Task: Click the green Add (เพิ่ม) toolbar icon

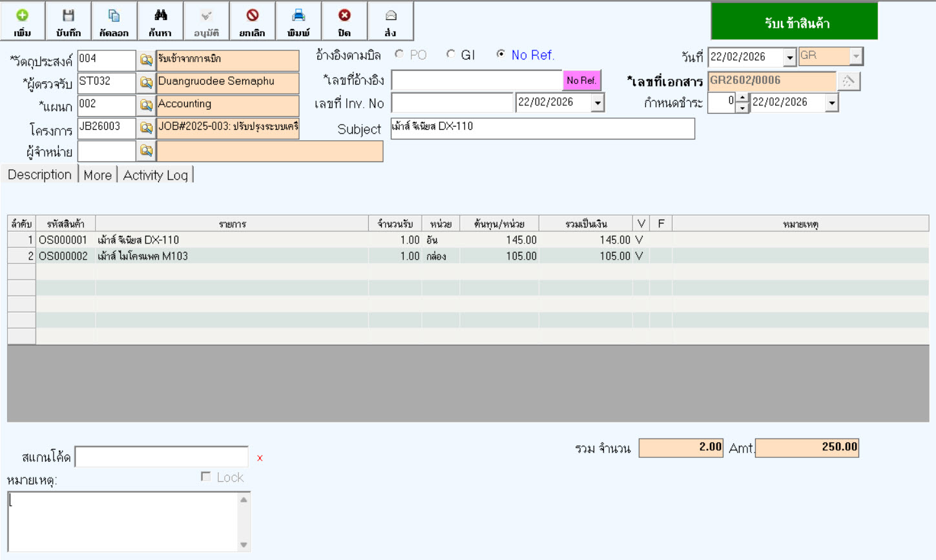Action: (x=23, y=21)
